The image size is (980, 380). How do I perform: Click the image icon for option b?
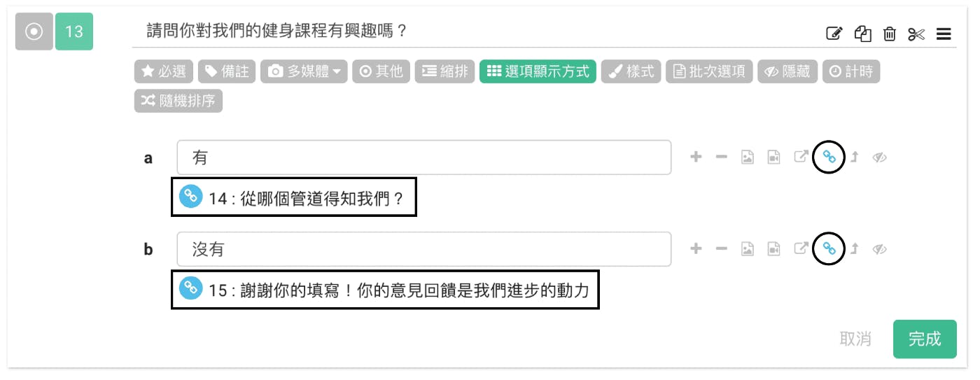748,248
